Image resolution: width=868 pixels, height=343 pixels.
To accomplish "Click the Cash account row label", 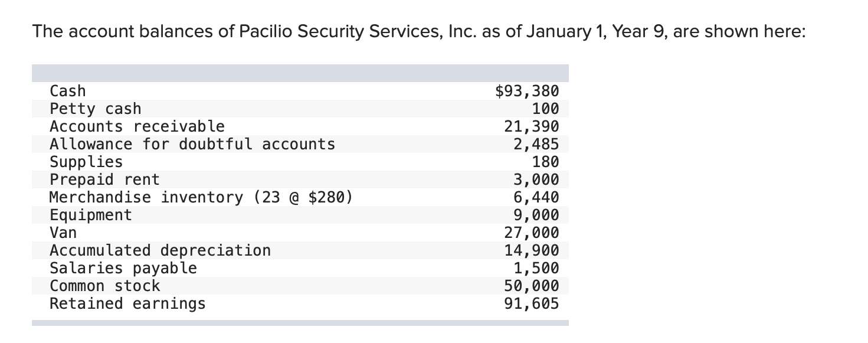I will click(68, 91).
